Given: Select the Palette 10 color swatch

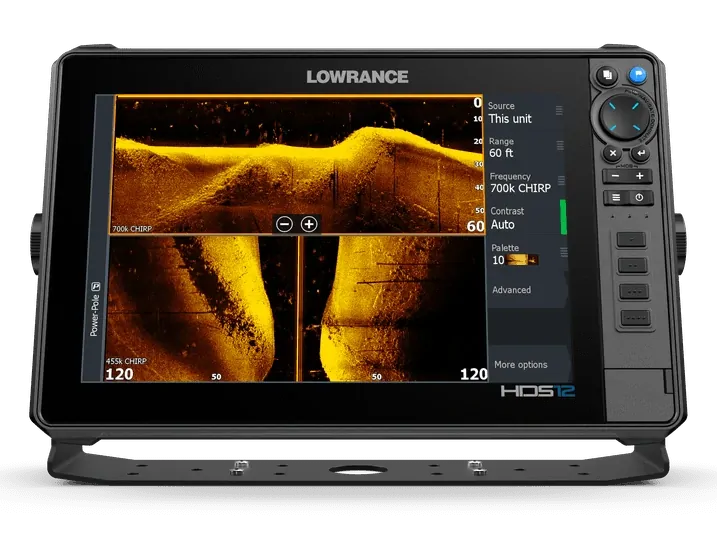Looking at the screenshot, I should pyautogui.click(x=522, y=259).
